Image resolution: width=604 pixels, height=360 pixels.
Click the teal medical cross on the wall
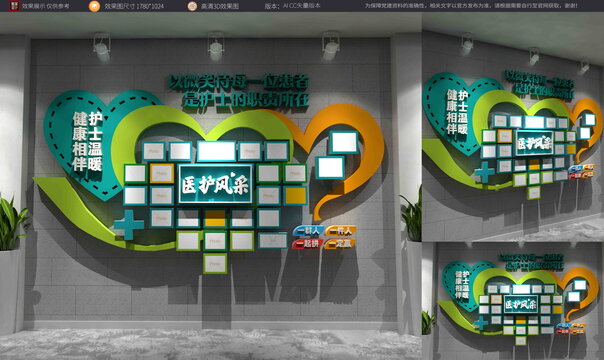[129, 225]
